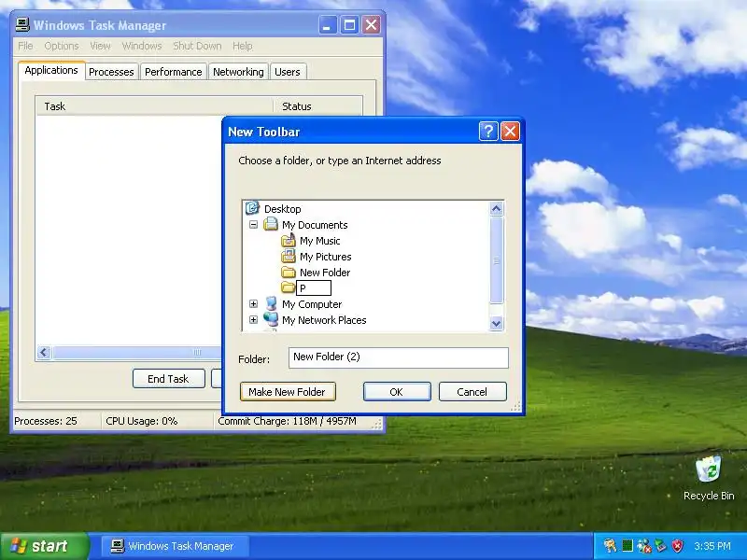Click the folder rename edit box
The height and width of the screenshot is (560, 747).
(x=314, y=287)
